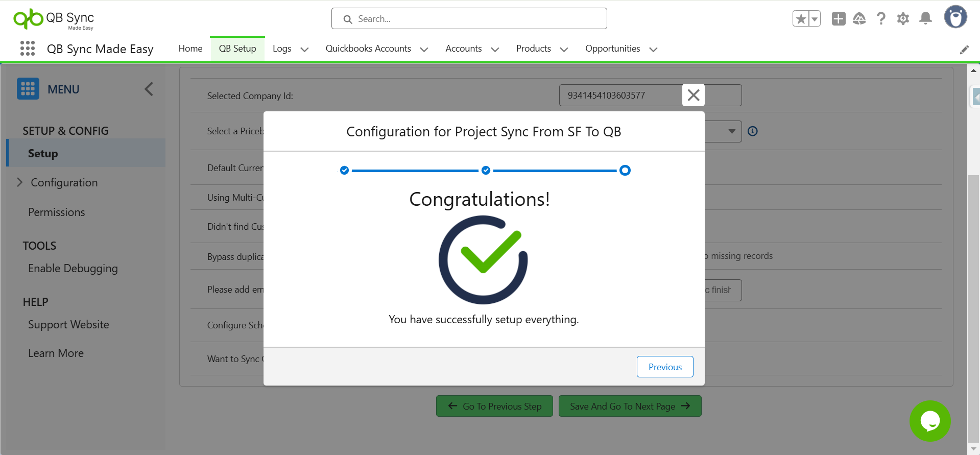Click the Congratulations! heading text
The image size is (980, 455).
click(480, 199)
